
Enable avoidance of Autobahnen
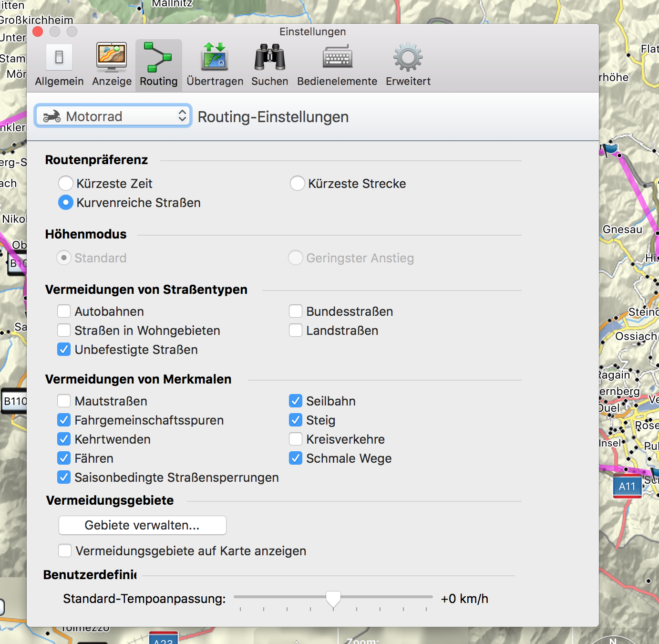[64, 312]
